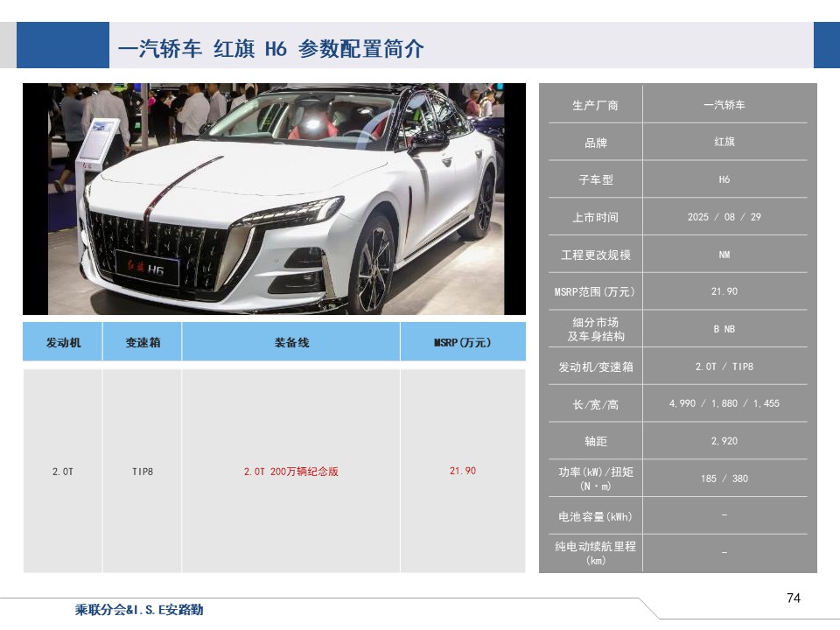The width and height of the screenshot is (840, 630).
Task: Click the 红旗 brand value
Action: coord(724,142)
